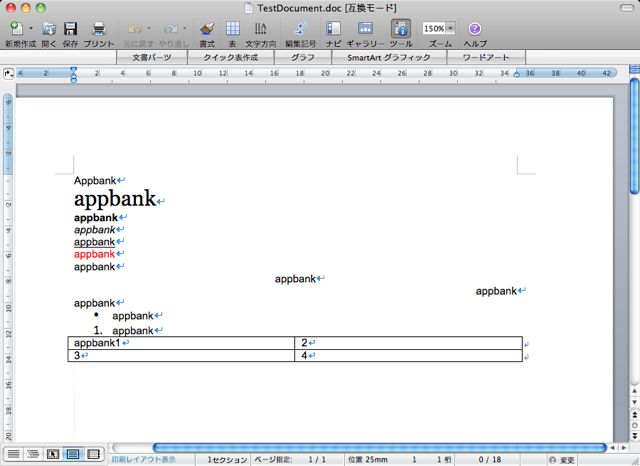This screenshot has width=640, height=466.
Task: Open the dropdown arrow beside 新規作成
Action: tap(31, 29)
